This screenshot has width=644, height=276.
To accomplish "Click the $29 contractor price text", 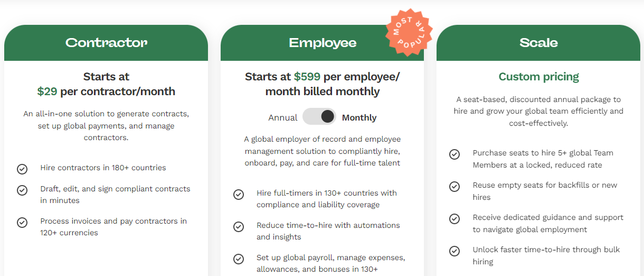I will click(x=47, y=91).
